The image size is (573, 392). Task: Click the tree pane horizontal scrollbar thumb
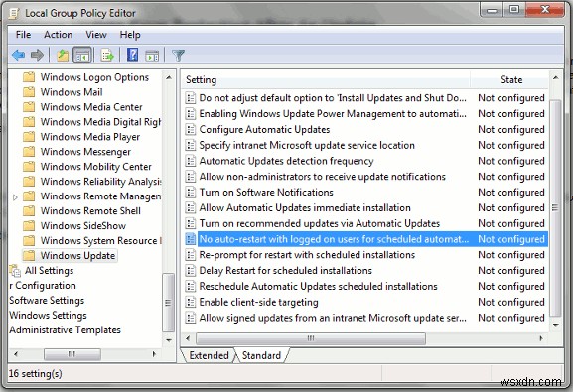72,354
